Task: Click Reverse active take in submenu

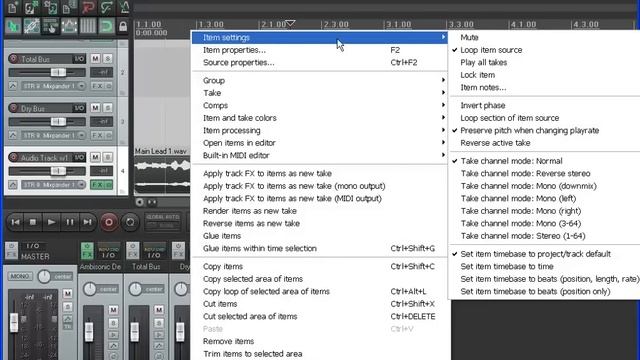Action: (544, 143)
